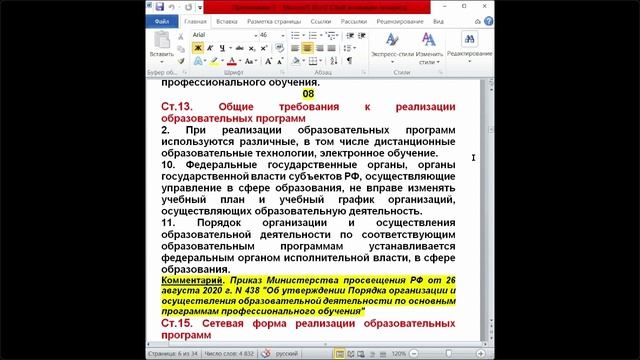Toggle Underline (Ч) formatting
Viewport: 640px width, 360px height.
pos(222,48)
